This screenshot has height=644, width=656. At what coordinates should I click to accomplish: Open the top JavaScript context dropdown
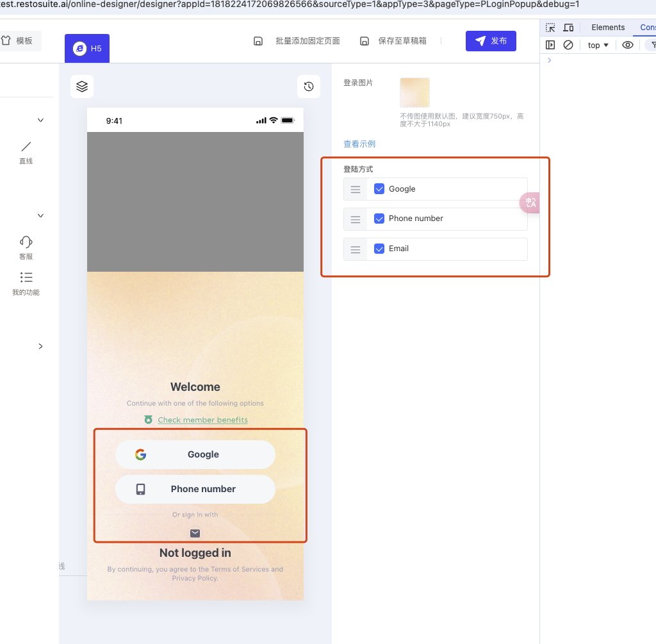point(598,45)
